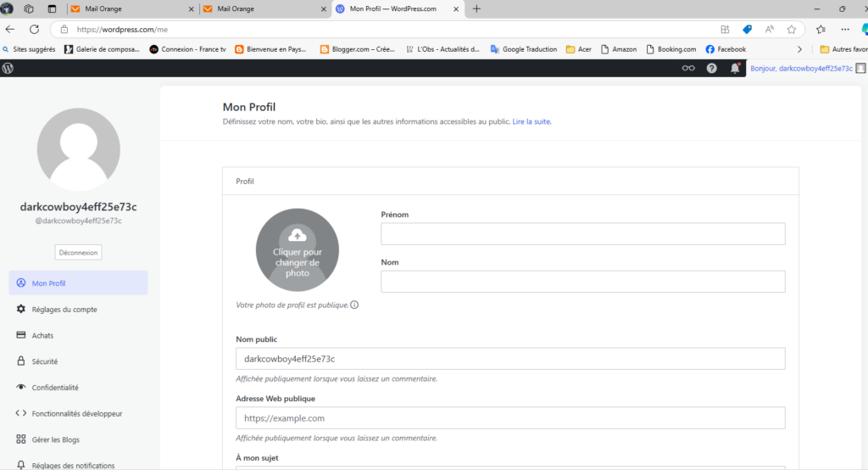Open the notifications bell icon

pyautogui.click(x=735, y=68)
